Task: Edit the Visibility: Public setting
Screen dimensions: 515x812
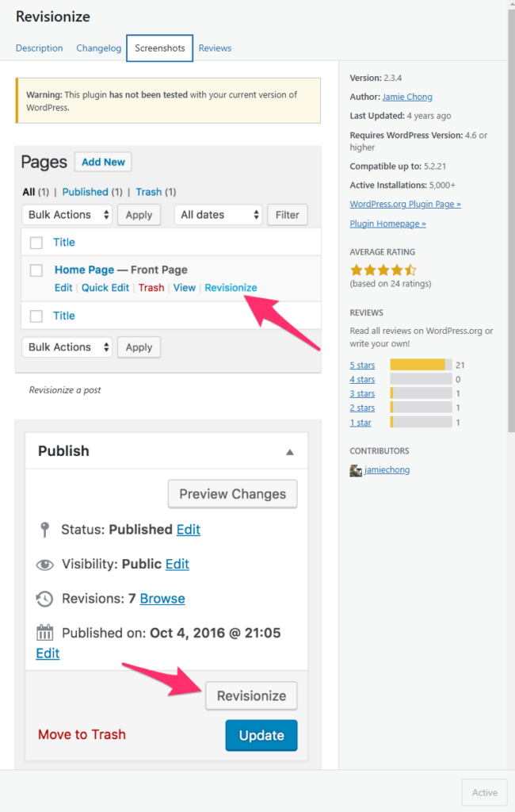Action: point(177,564)
